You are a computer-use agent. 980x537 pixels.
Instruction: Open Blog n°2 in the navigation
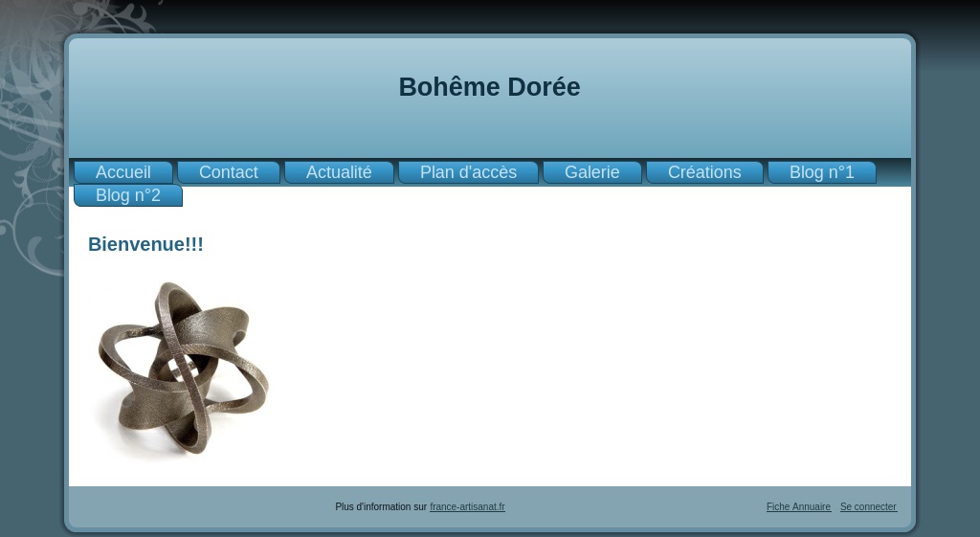[x=128, y=195]
